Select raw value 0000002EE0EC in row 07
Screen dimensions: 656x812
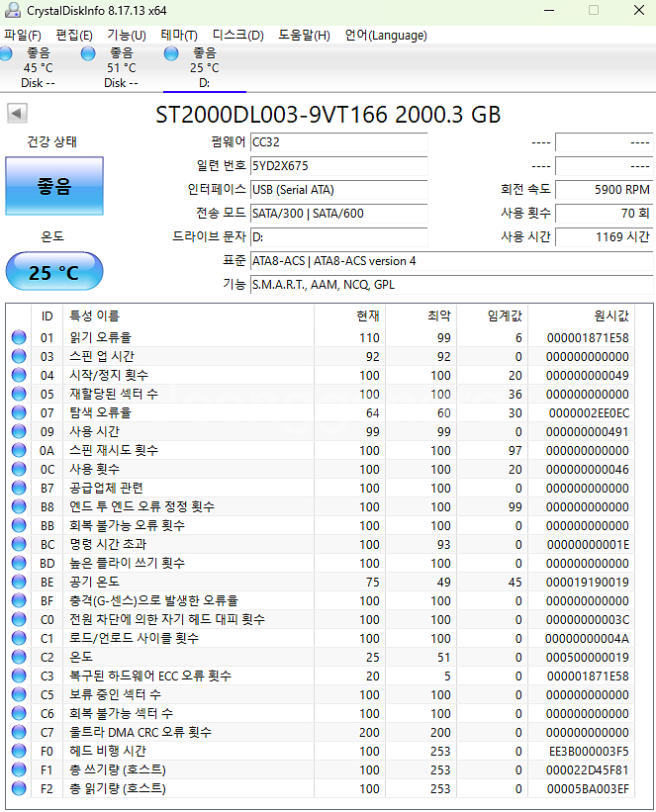589,413
